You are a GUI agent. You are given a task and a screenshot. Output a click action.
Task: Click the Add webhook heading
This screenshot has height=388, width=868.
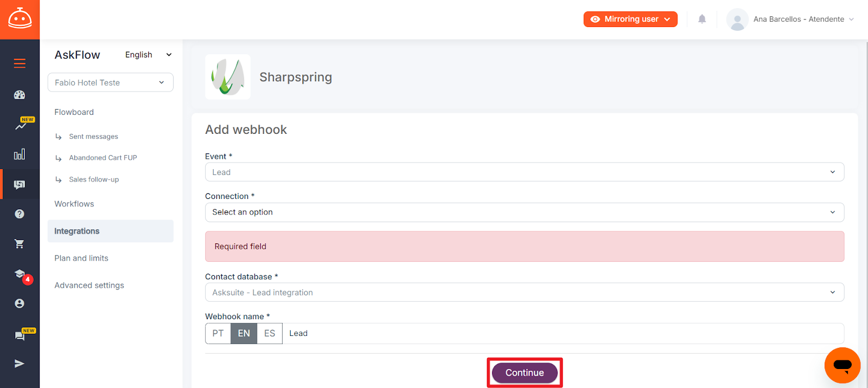coord(246,130)
